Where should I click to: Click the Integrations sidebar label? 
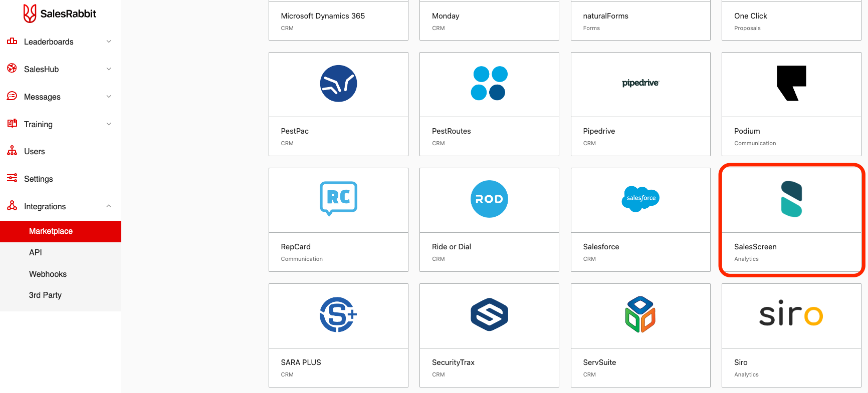coord(45,207)
